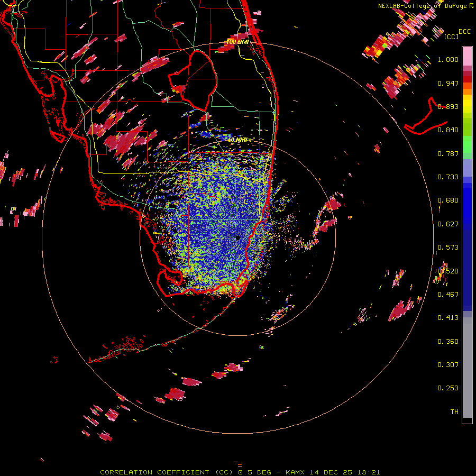Click the yellow color bar segment

pyautogui.click(x=467, y=104)
